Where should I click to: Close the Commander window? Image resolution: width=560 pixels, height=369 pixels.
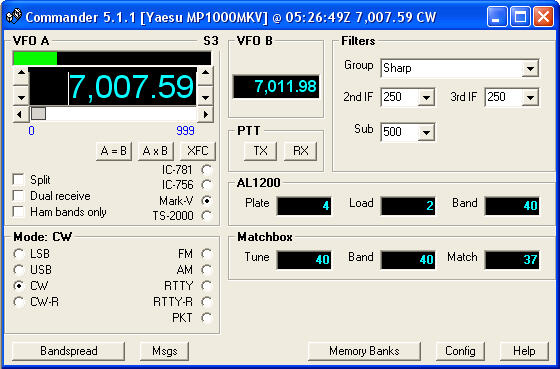click(x=543, y=17)
